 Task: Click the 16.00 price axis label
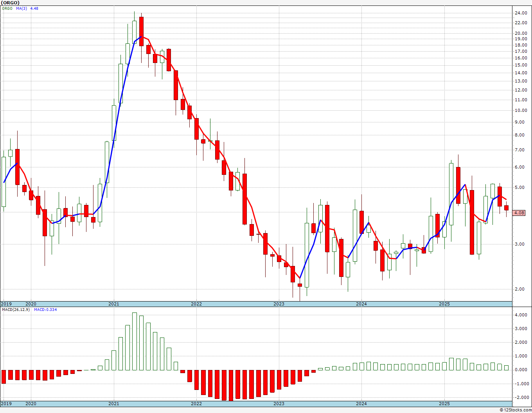pos(521,58)
